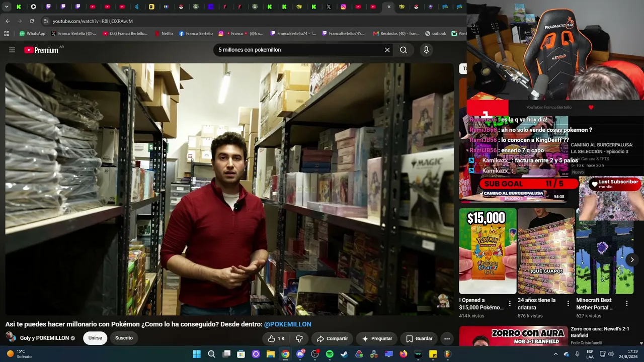This screenshot has height=362, width=644.
Task: Expand the Chrome tab search dropdown
Action: 7,7
